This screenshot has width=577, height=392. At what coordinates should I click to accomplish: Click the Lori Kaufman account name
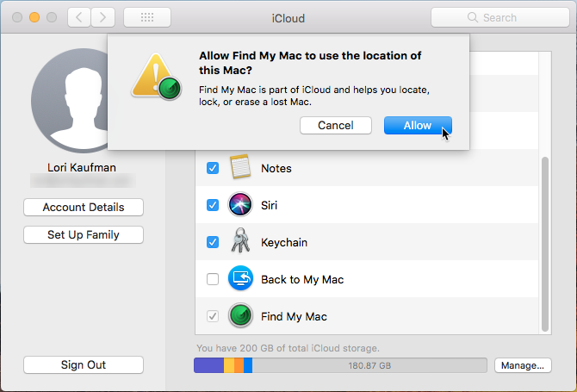click(82, 167)
